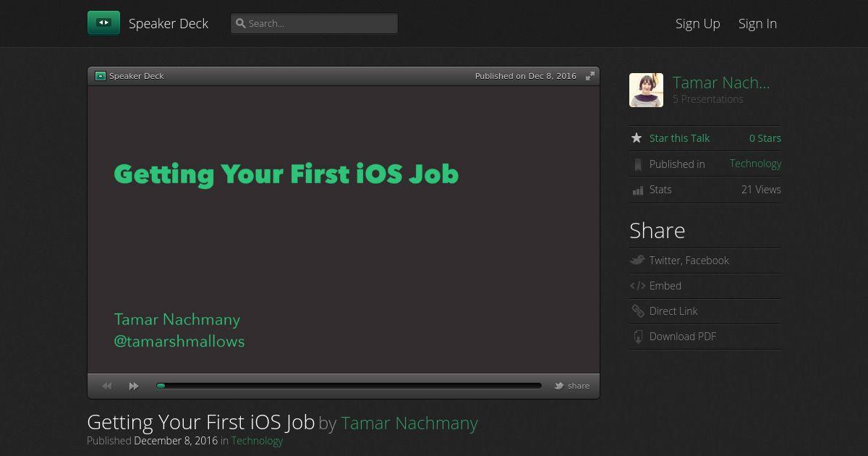Open Tamar Nachmany link below the player
This screenshot has width=868, height=456.
pyautogui.click(x=409, y=423)
